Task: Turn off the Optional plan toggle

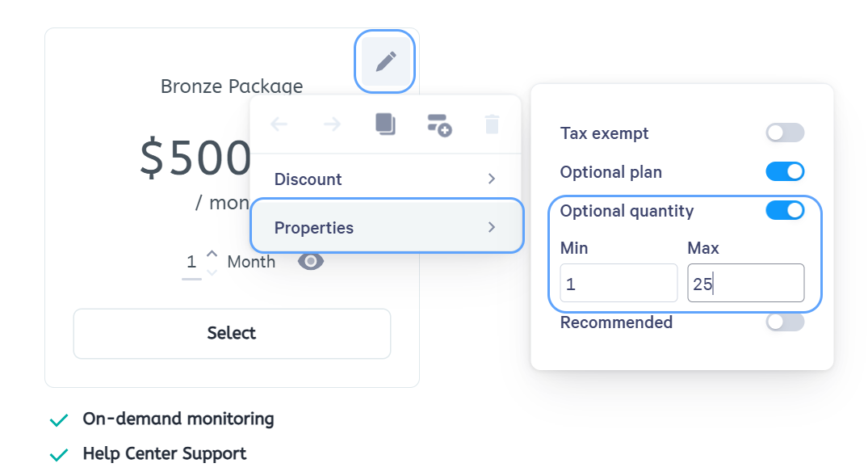Action: click(x=785, y=172)
